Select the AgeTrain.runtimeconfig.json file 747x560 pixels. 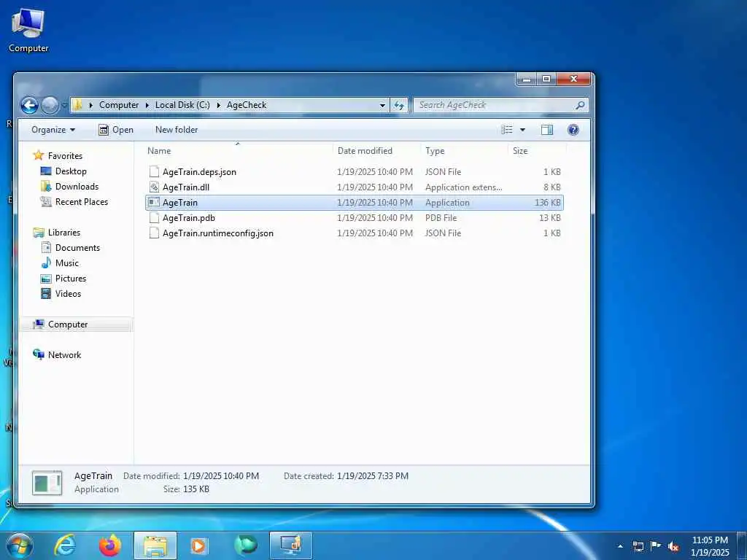pos(355,233)
